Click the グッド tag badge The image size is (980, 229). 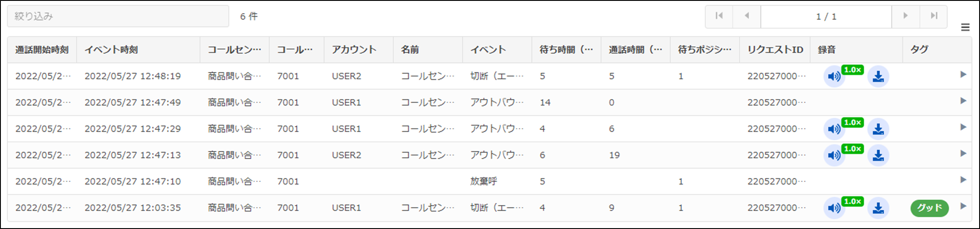pyautogui.click(x=929, y=208)
